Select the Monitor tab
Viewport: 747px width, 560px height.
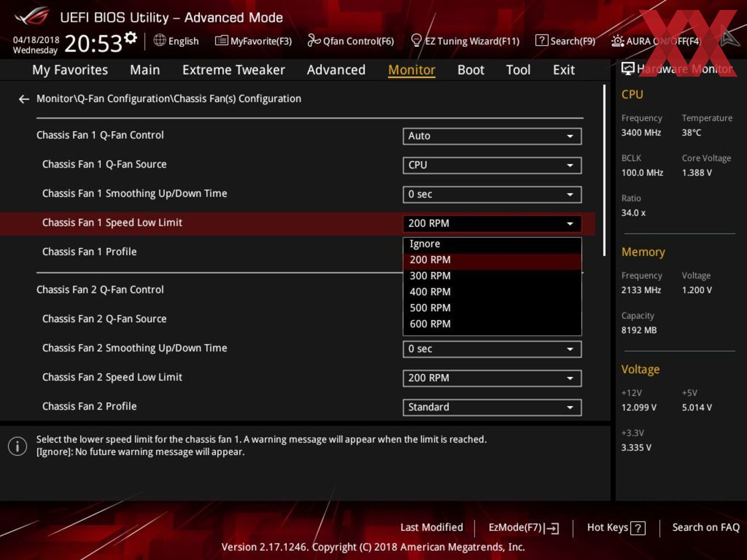(411, 70)
